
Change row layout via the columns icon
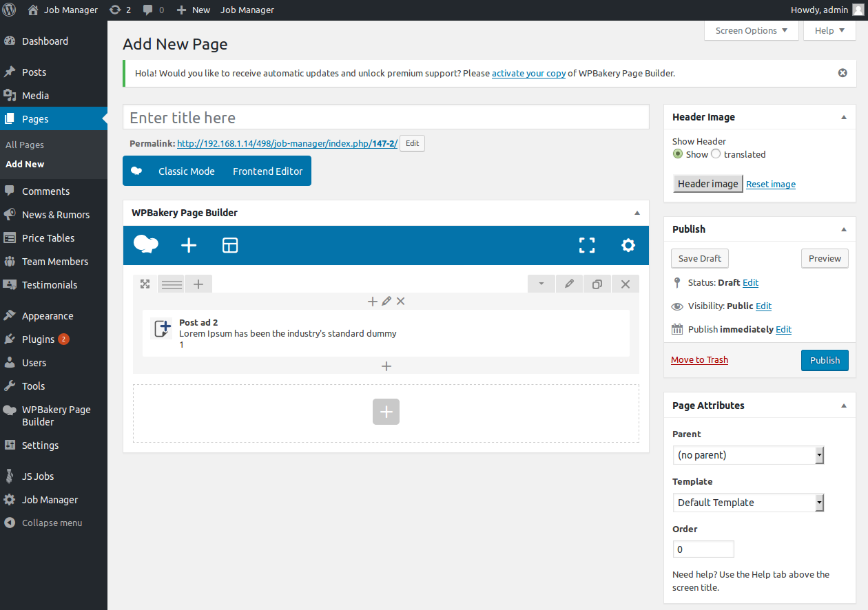click(172, 284)
